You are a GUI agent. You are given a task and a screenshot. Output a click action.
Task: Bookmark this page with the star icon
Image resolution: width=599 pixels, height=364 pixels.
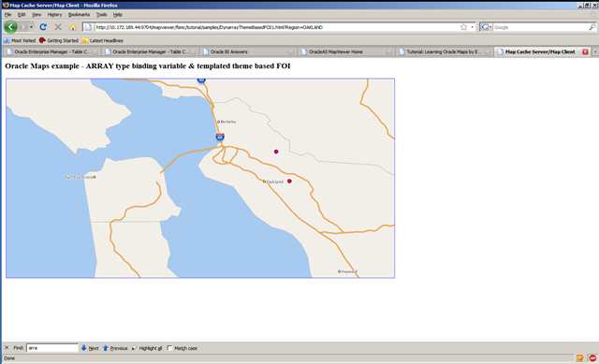pyautogui.click(x=463, y=27)
